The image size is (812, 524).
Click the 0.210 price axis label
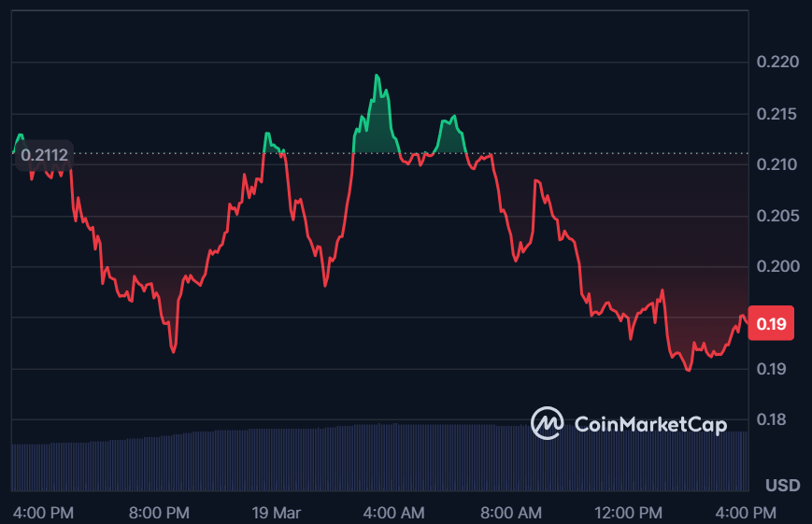[777, 165]
